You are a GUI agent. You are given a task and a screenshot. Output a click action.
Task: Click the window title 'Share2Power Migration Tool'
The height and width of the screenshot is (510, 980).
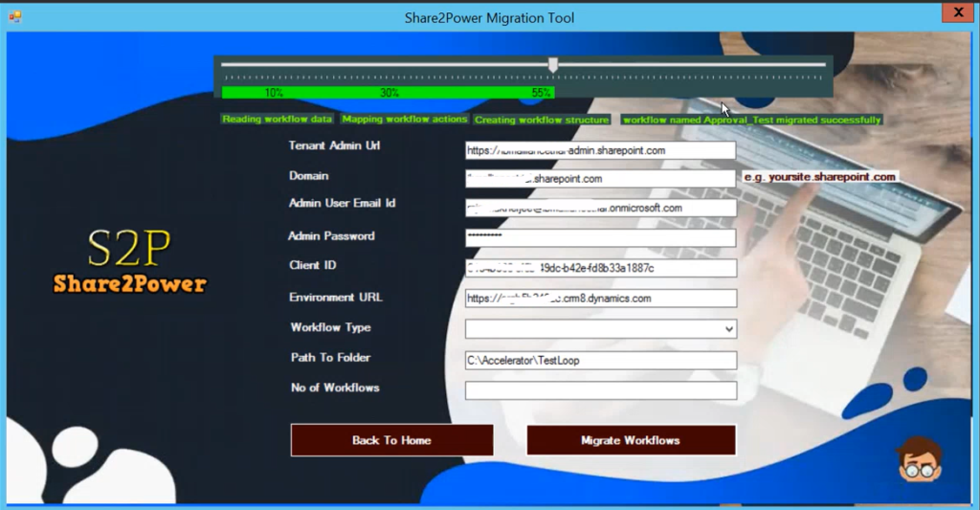click(489, 17)
